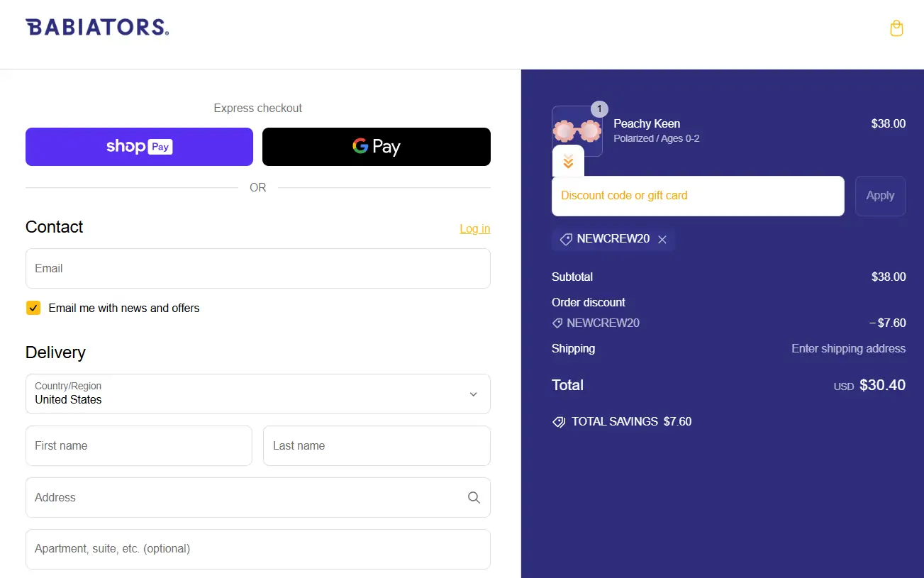
Task: Click the tag icon beside TOTAL SAVINGS
Action: point(559,422)
